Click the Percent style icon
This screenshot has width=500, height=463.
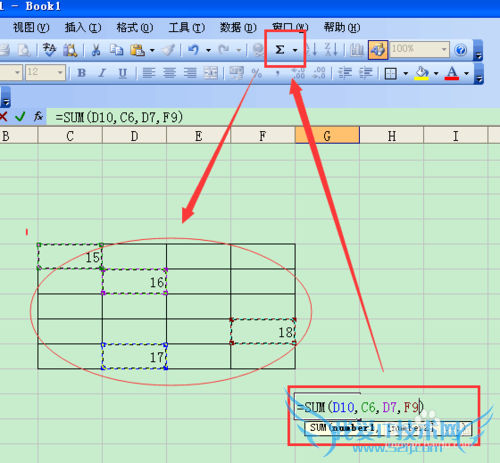pyautogui.click(x=256, y=73)
